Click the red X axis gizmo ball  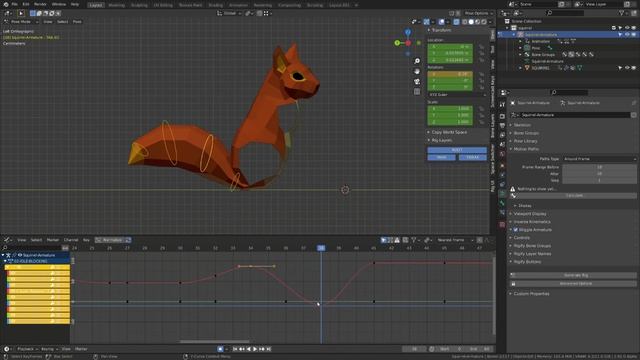[408, 43]
